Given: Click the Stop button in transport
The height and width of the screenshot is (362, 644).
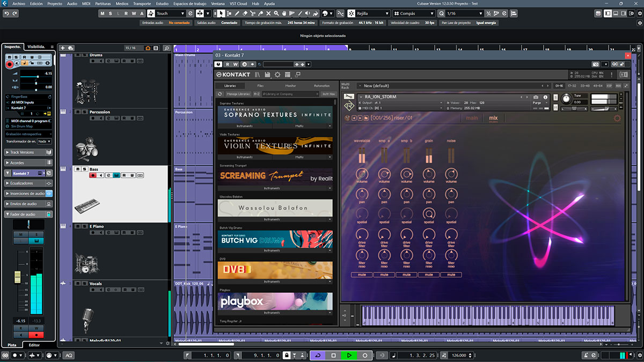Looking at the screenshot, I should pyautogui.click(x=333, y=355).
